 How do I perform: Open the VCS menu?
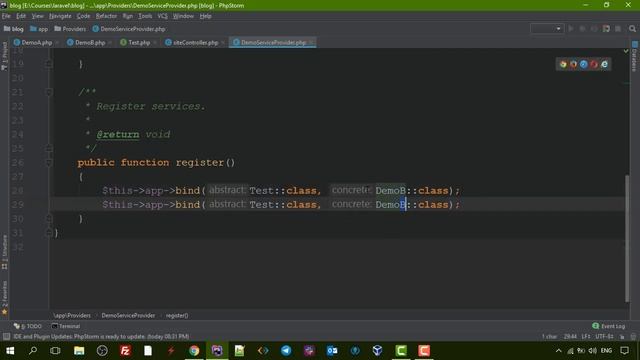[x=162, y=16]
